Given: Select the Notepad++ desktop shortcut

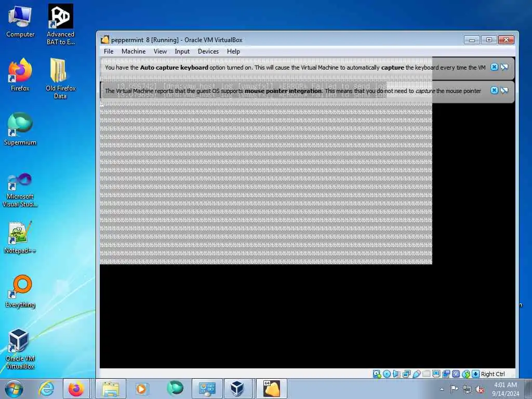Looking at the screenshot, I should coord(20,237).
